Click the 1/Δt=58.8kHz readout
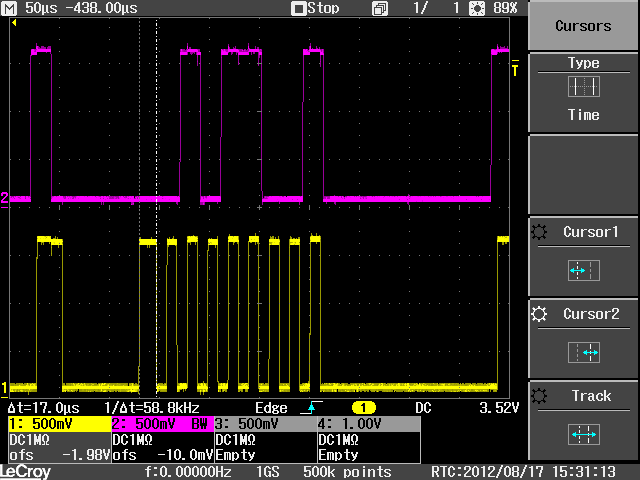This screenshot has height=480, width=640. [x=152, y=408]
